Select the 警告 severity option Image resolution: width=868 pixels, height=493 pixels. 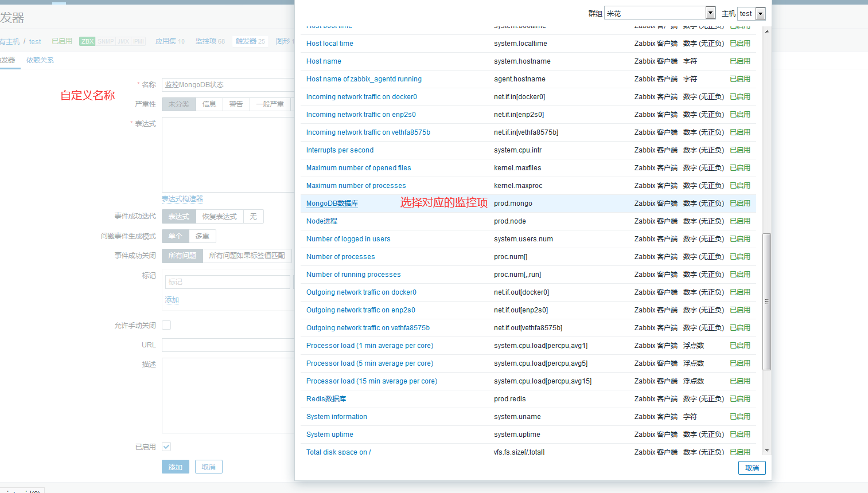(x=236, y=104)
